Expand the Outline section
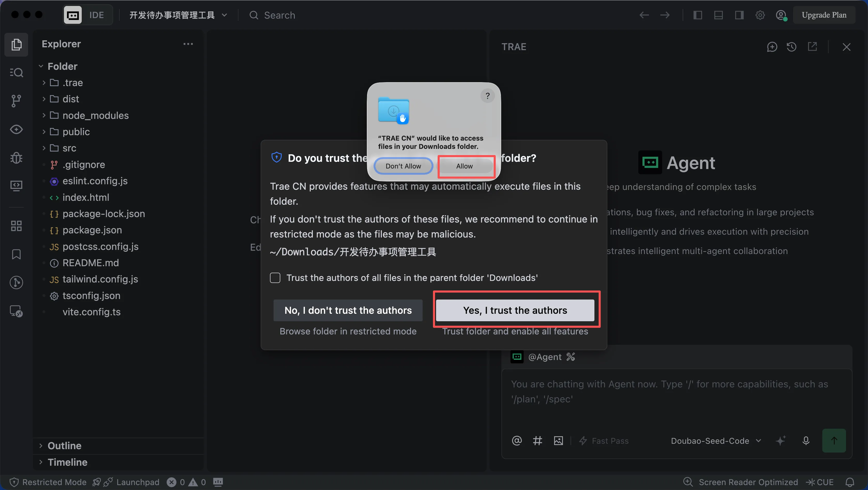The width and height of the screenshot is (868, 490). click(x=64, y=446)
